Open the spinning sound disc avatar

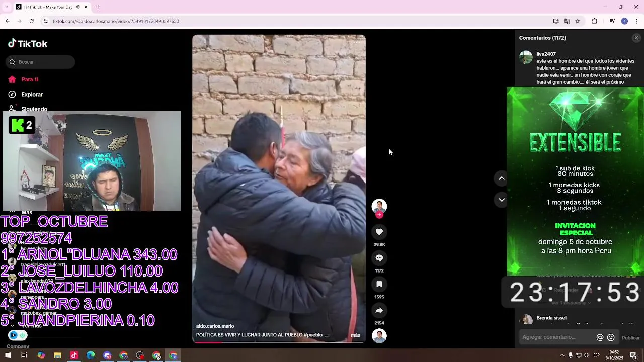(379, 336)
